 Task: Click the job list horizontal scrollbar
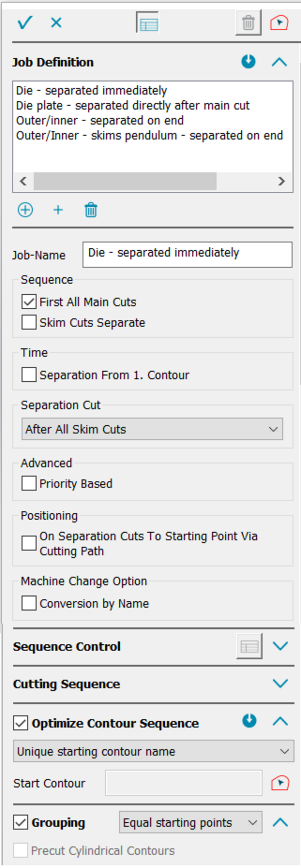coord(125,181)
